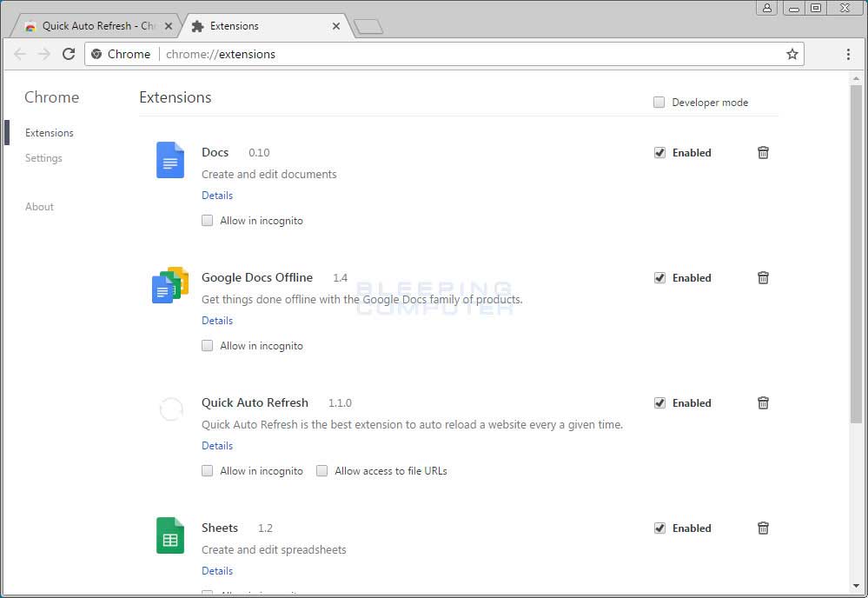Image resolution: width=868 pixels, height=598 pixels.
Task: Click the Sheets version number 1.2
Action: [x=265, y=528]
